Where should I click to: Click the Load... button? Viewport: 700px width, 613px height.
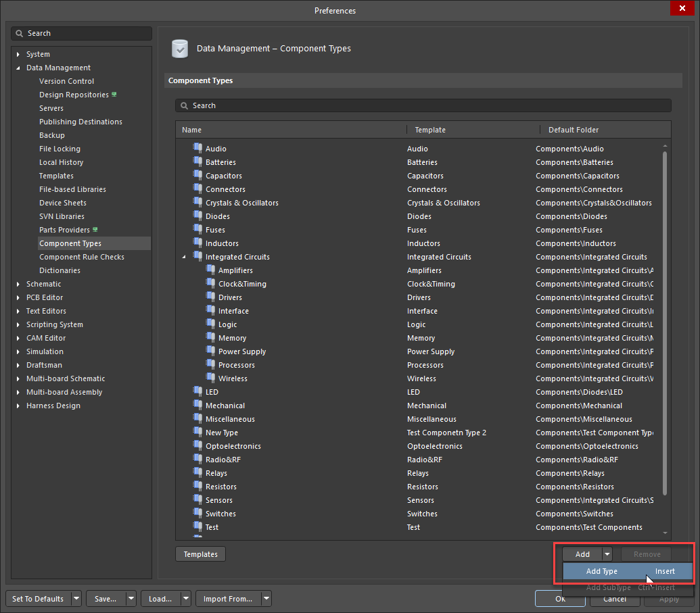tap(160, 599)
